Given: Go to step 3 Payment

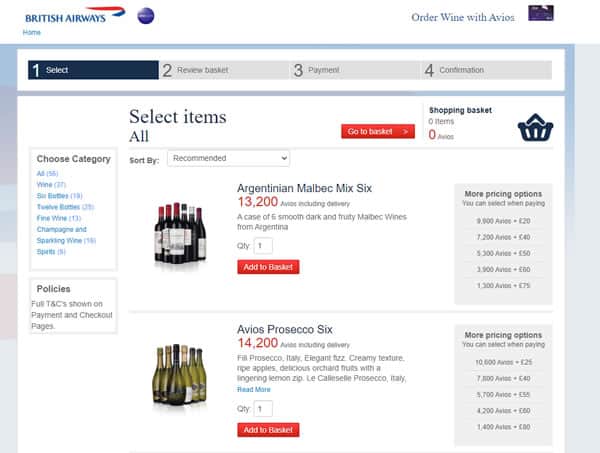Looking at the screenshot, I should [355, 70].
